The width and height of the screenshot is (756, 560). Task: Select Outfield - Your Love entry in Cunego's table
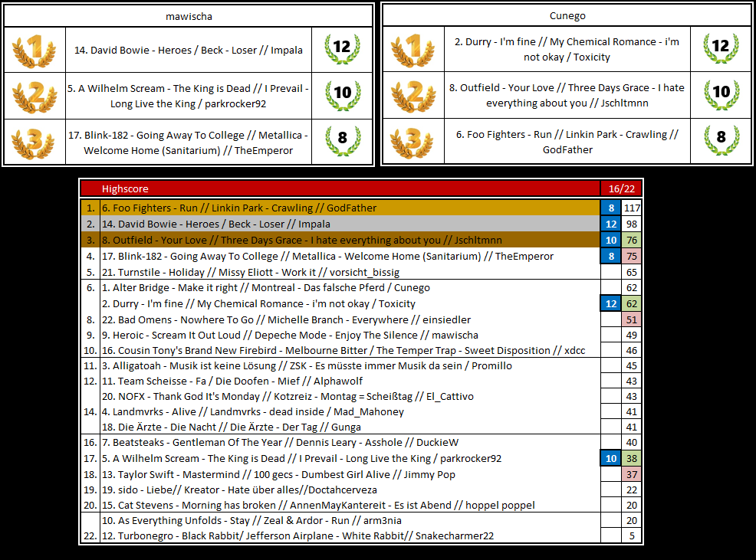pos(567,96)
